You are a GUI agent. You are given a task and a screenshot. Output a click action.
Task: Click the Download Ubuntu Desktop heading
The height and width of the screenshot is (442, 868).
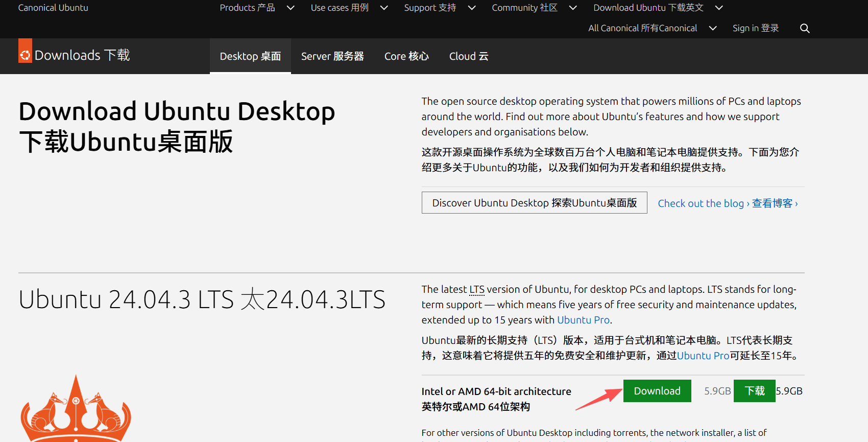(177, 126)
